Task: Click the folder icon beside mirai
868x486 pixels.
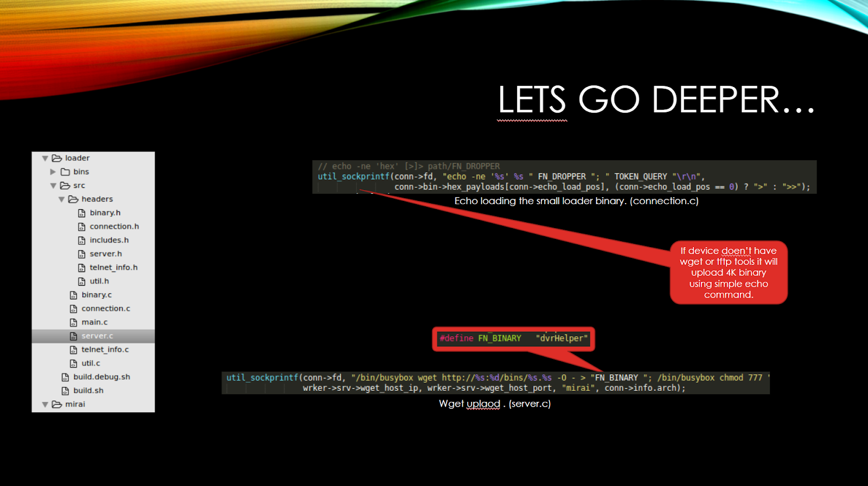Action: click(x=56, y=404)
